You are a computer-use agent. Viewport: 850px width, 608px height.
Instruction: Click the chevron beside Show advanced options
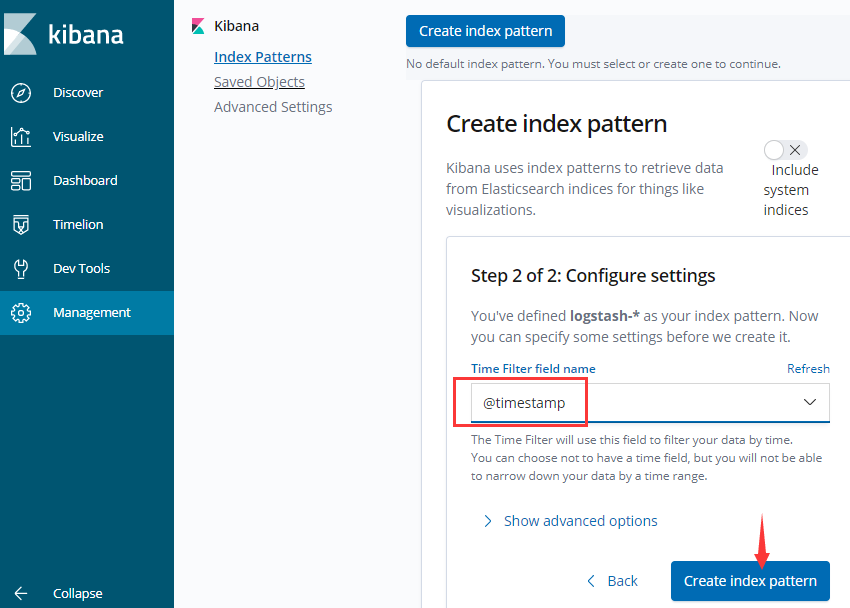[x=488, y=521]
